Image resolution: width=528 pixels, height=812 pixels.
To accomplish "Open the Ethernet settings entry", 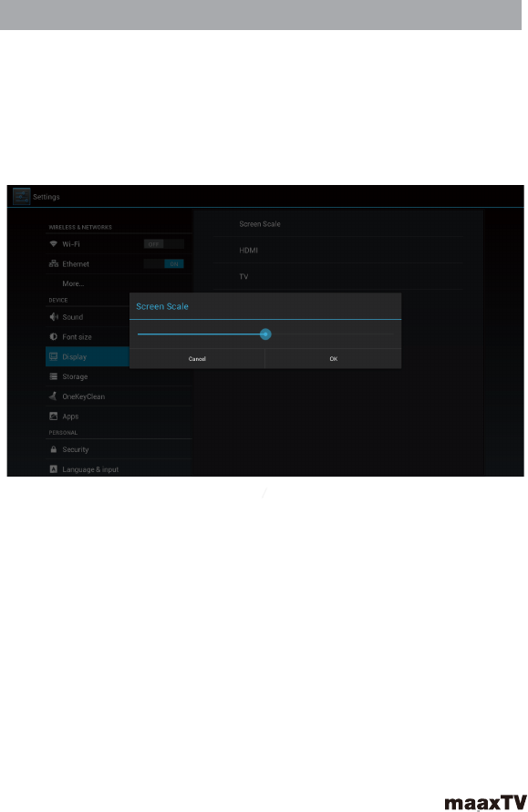I will [x=119, y=263].
